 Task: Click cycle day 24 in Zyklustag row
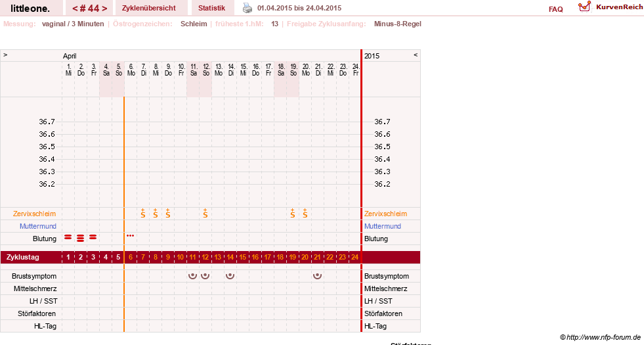tap(354, 257)
